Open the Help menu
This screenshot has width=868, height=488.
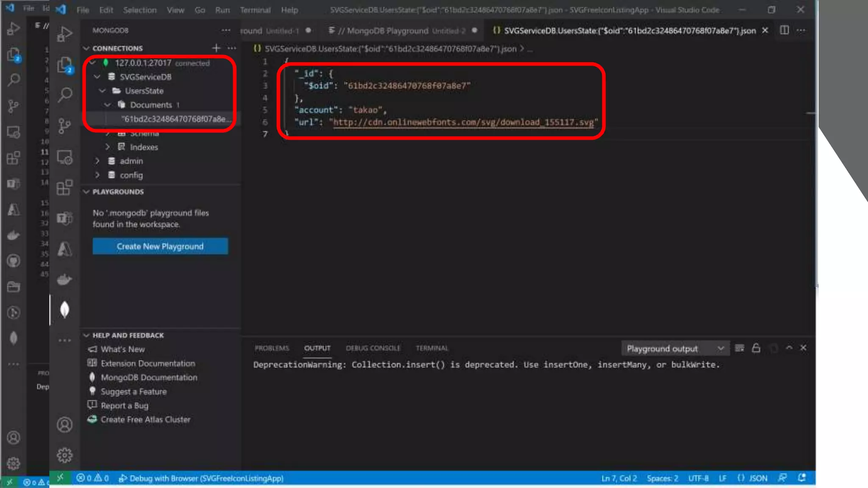[289, 10]
